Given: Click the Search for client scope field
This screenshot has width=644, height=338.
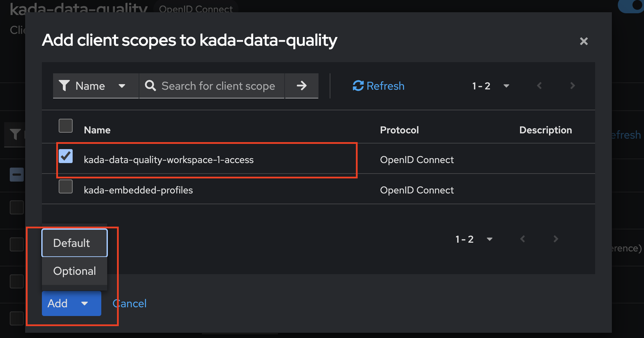Looking at the screenshot, I should tap(218, 86).
